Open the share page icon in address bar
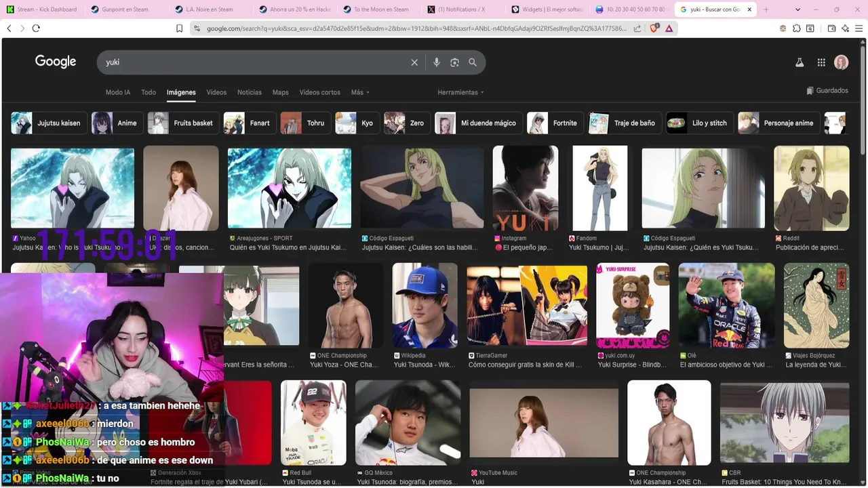The width and height of the screenshot is (868, 488). click(x=637, y=28)
